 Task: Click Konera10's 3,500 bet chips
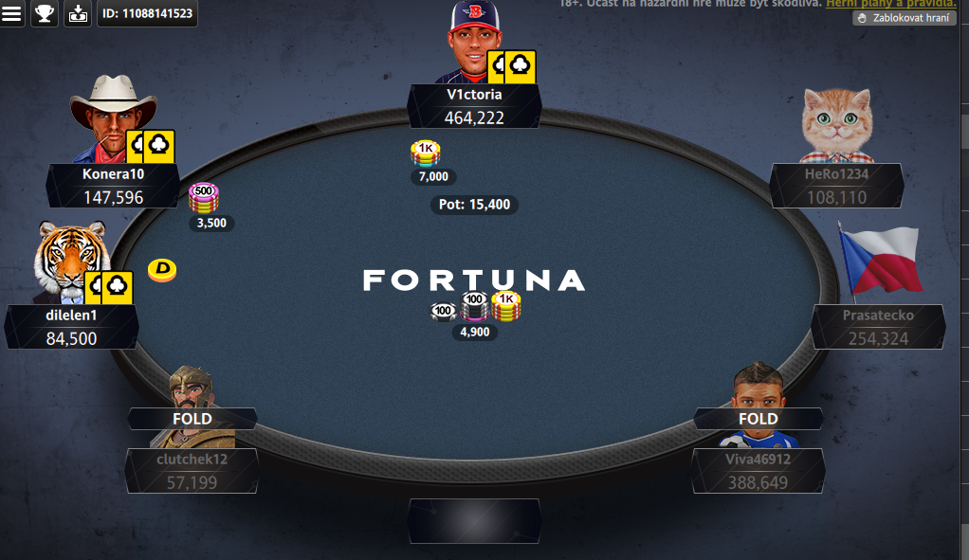coord(203,198)
